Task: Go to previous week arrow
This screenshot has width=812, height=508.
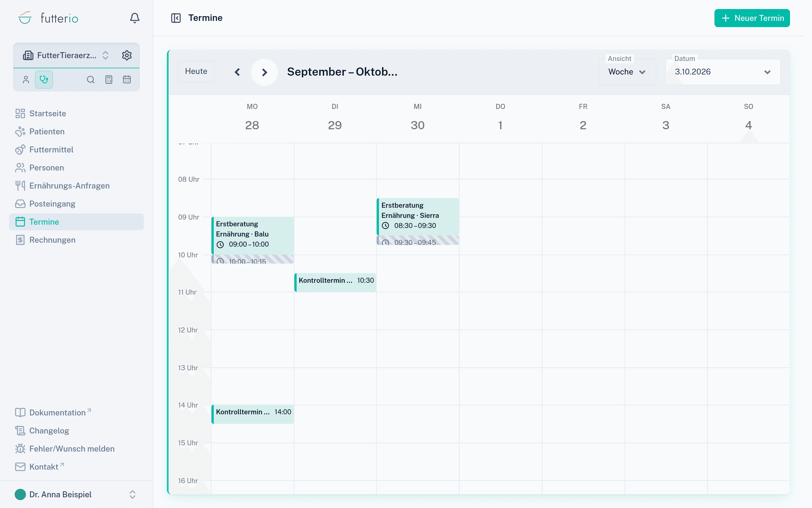Action: point(237,72)
